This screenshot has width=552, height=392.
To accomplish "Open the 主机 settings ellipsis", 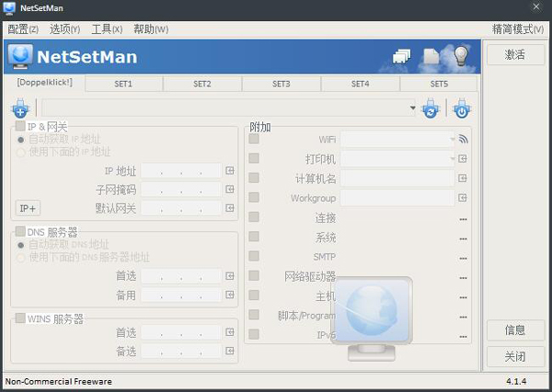I will coord(463,297).
